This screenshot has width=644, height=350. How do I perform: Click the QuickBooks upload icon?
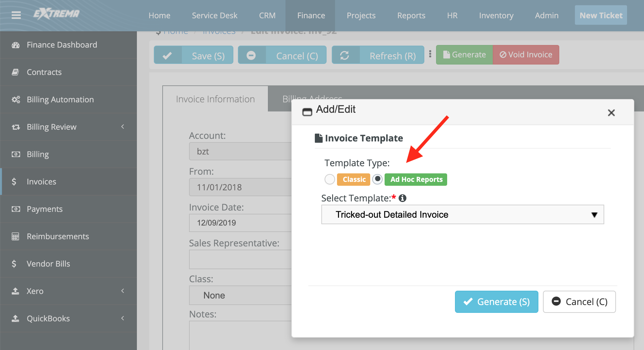pyautogui.click(x=15, y=318)
